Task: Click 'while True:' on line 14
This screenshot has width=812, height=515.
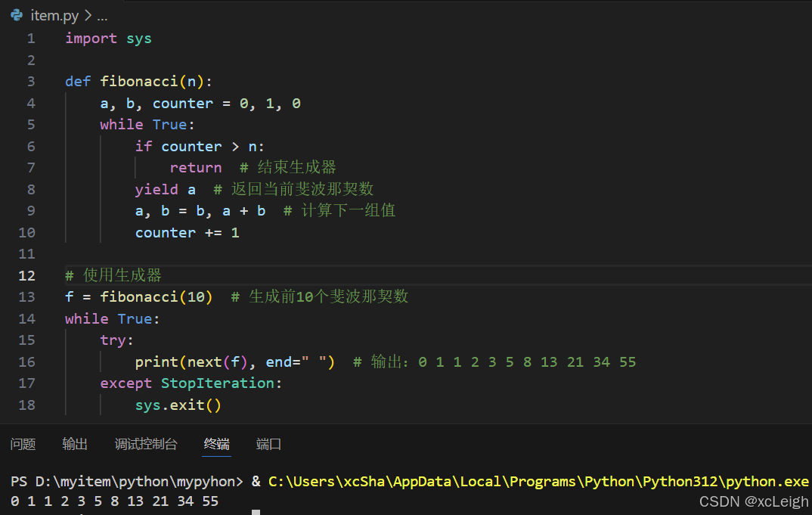Action: (113, 318)
